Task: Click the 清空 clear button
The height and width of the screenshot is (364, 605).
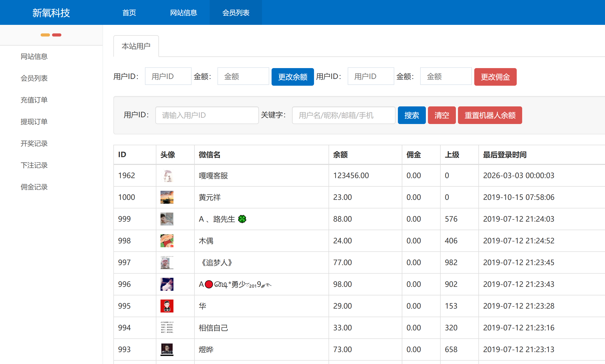Action: pos(442,115)
